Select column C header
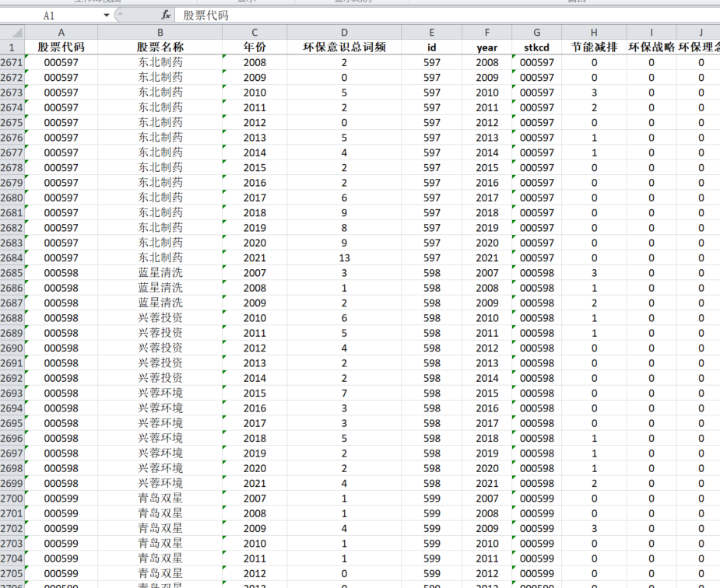The image size is (720, 588). click(x=255, y=33)
